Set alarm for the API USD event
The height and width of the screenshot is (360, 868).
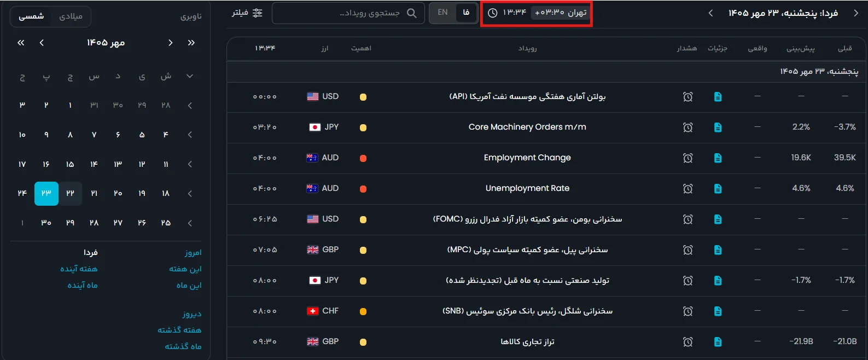(x=688, y=97)
